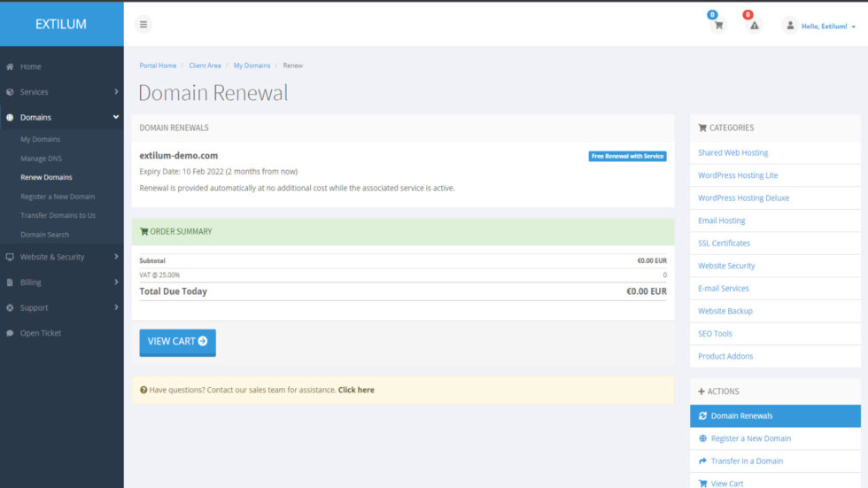Viewport: 868px width, 488px height.
Task: Click the user avatar icon
Action: point(790,26)
